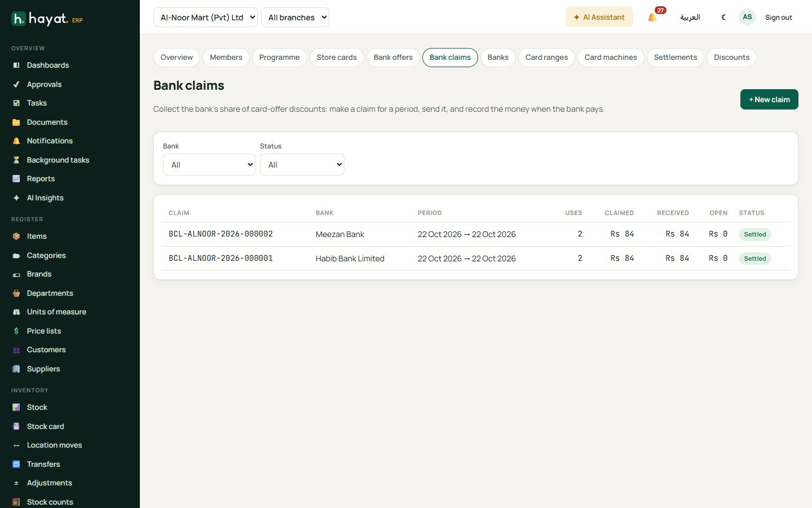Click the New claim button
Viewport: 812px width, 508px height.
click(x=769, y=99)
